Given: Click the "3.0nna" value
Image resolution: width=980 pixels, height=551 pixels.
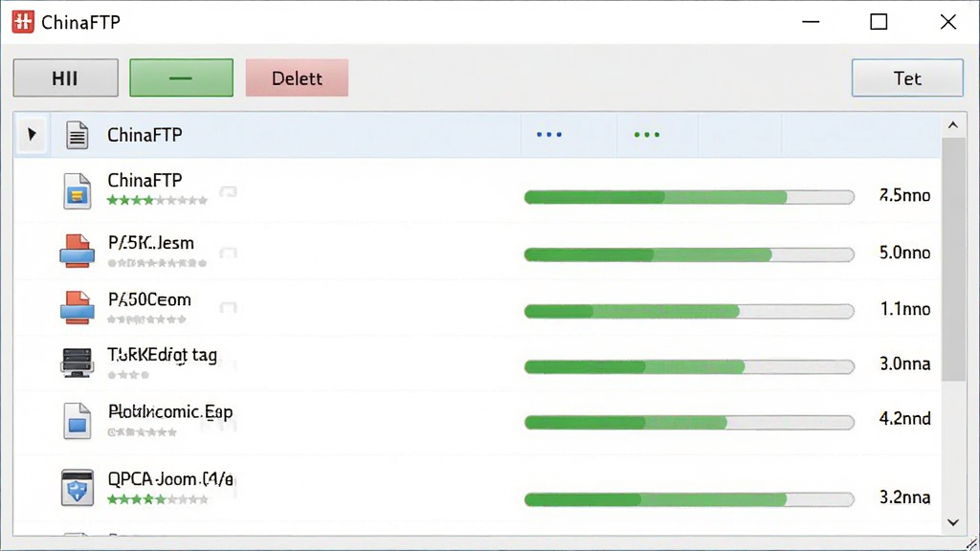Looking at the screenshot, I should click(905, 364).
